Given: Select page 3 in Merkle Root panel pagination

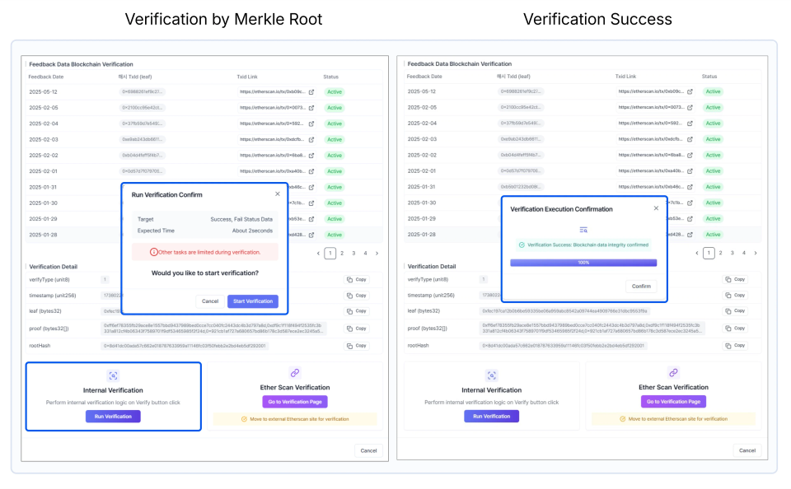Looking at the screenshot, I should pos(354,253).
